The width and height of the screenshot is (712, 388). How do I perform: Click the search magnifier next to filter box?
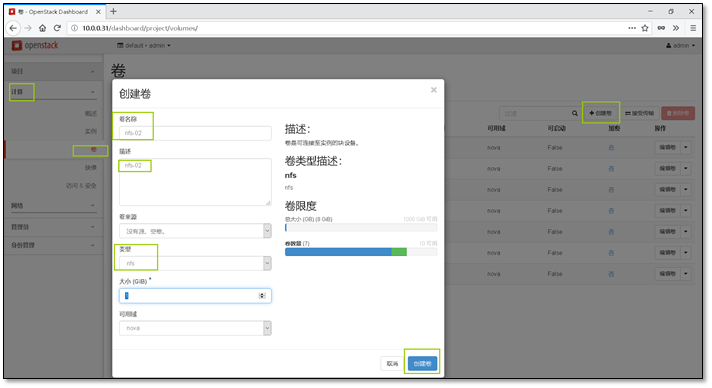point(574,113)
